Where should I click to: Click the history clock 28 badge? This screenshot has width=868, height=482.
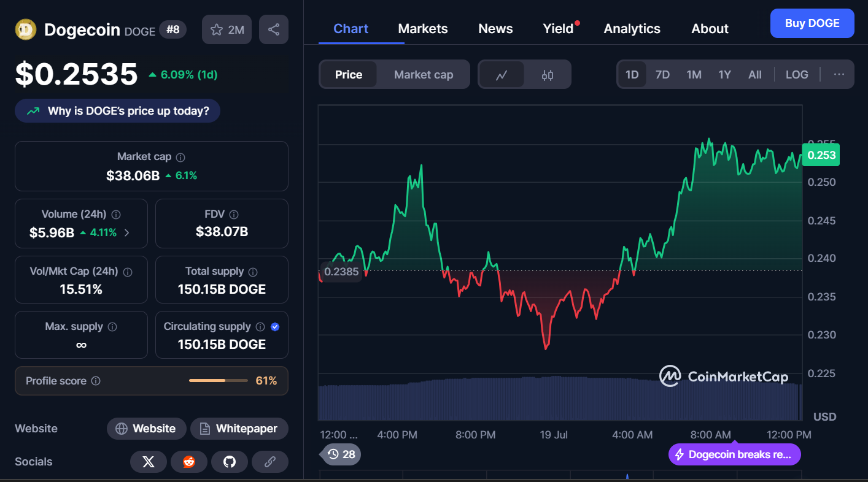pos(341,454)
